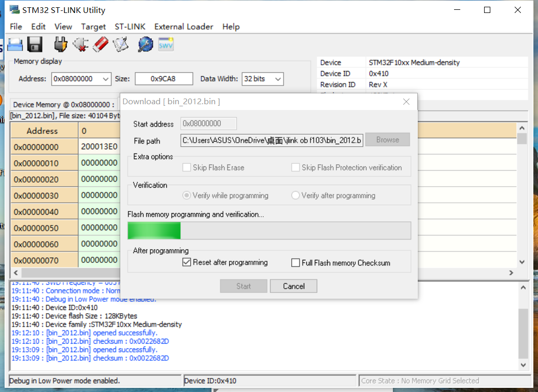538x392 pixels.
Task: Click memory grid scroll left arrow
Action: (16, 273)
